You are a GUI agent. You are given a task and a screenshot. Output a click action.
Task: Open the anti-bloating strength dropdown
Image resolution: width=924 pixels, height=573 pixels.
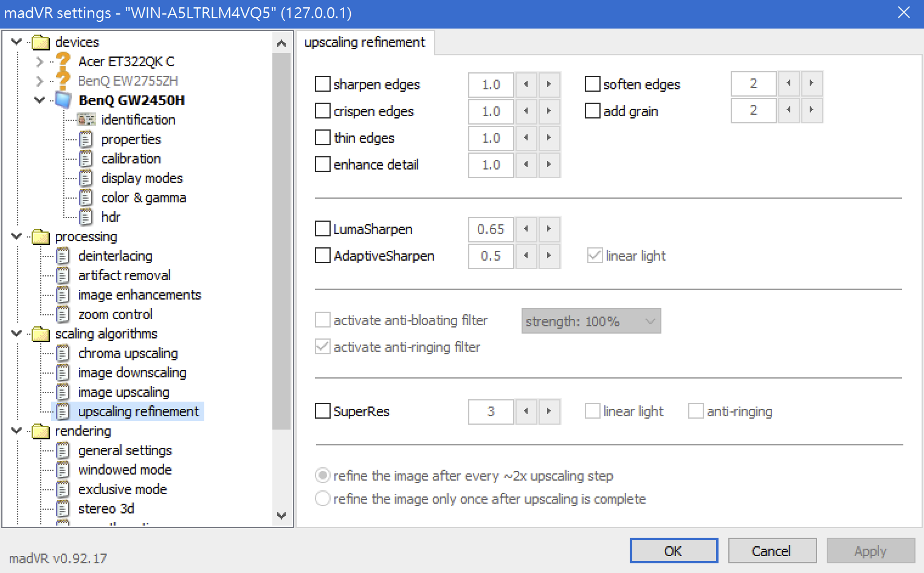click(591, 321)
